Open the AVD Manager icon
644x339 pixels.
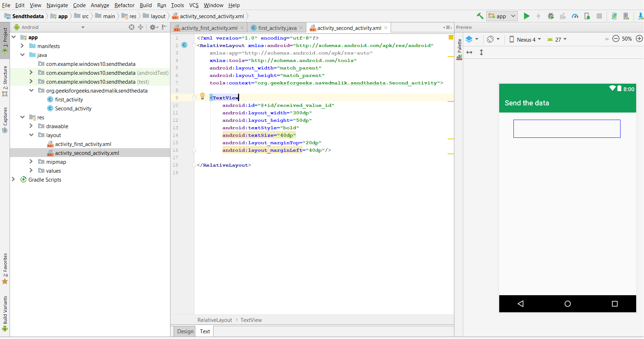click(627, 16)
